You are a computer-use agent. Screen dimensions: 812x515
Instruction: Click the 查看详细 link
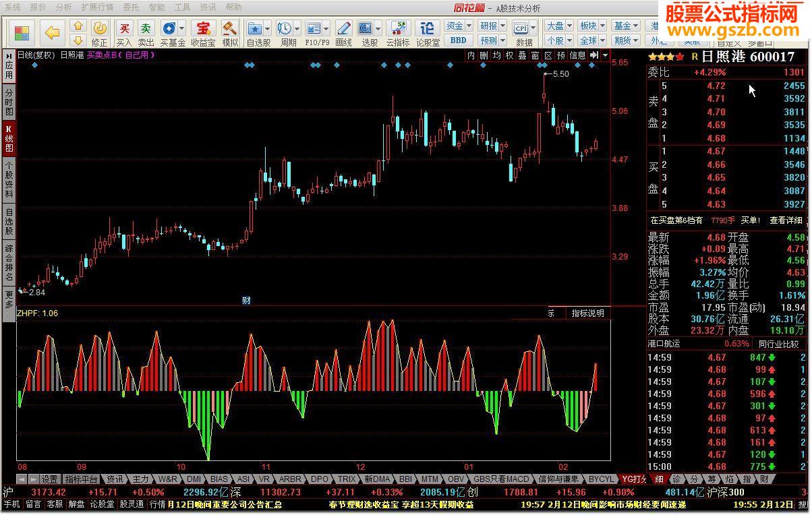pos(786,220)
